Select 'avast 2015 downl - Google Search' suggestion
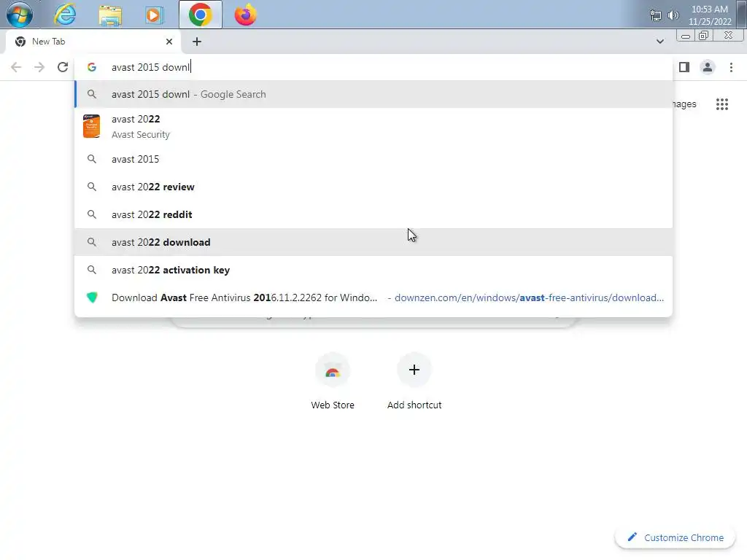The height and width of the screenshot is (560, 747). click(373, 94)
